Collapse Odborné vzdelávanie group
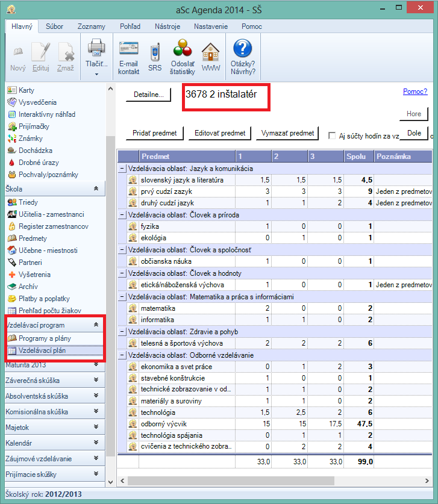Screen dimensions: 438x504 tap(122, 355)
